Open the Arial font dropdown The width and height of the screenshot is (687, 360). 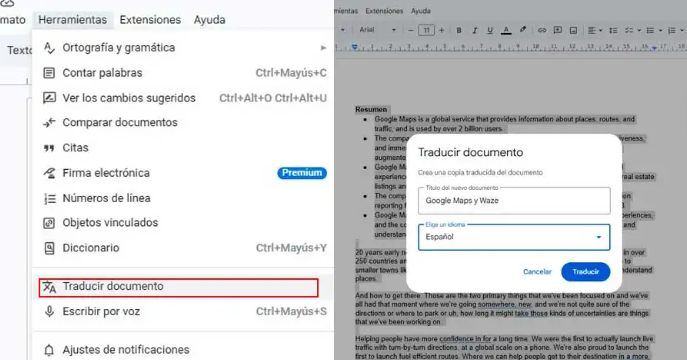tap(377, 30)
